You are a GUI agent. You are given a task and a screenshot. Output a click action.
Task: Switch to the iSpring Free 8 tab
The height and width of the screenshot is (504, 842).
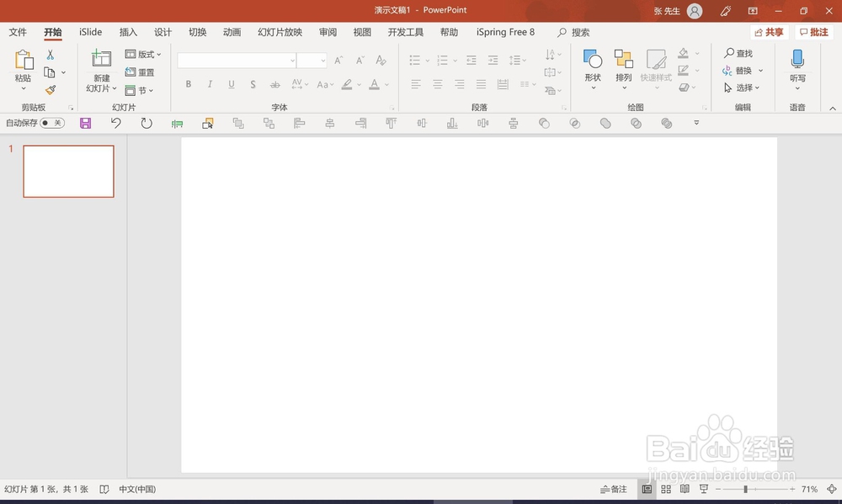coord(505,32)
